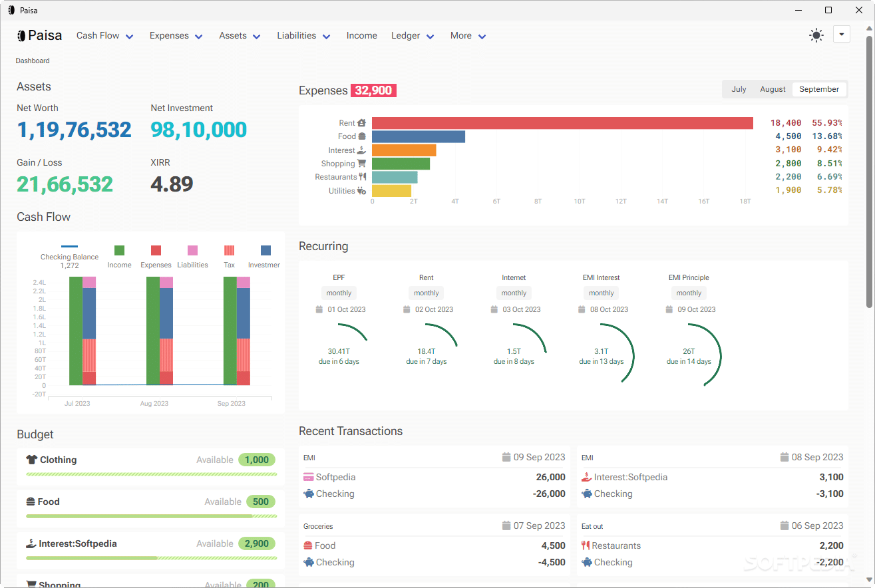
Task: Expand the Expenses navigation menu
Action: point(176,36)
